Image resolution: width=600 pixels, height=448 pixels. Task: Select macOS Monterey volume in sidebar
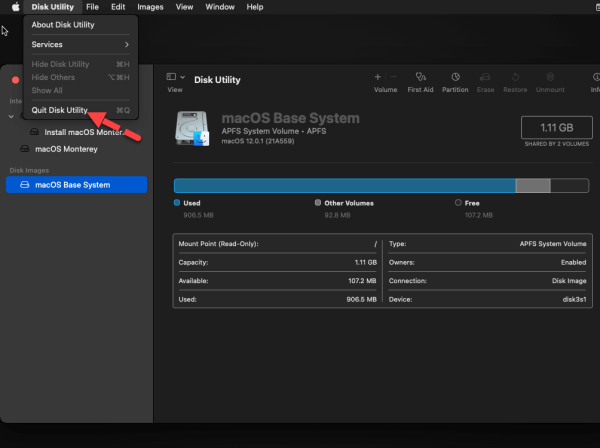pyautogui.click(x=77, y=149)
